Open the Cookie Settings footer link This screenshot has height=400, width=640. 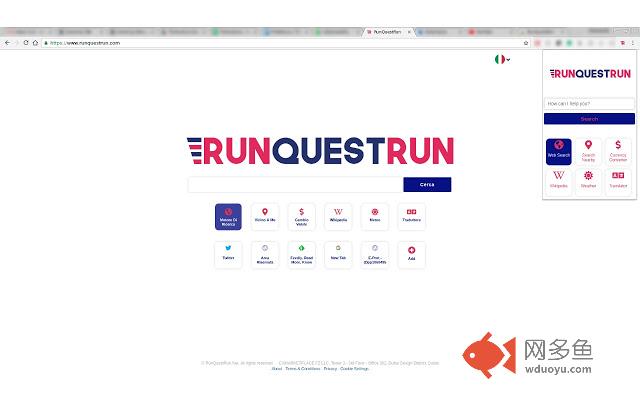pos(354,369)
